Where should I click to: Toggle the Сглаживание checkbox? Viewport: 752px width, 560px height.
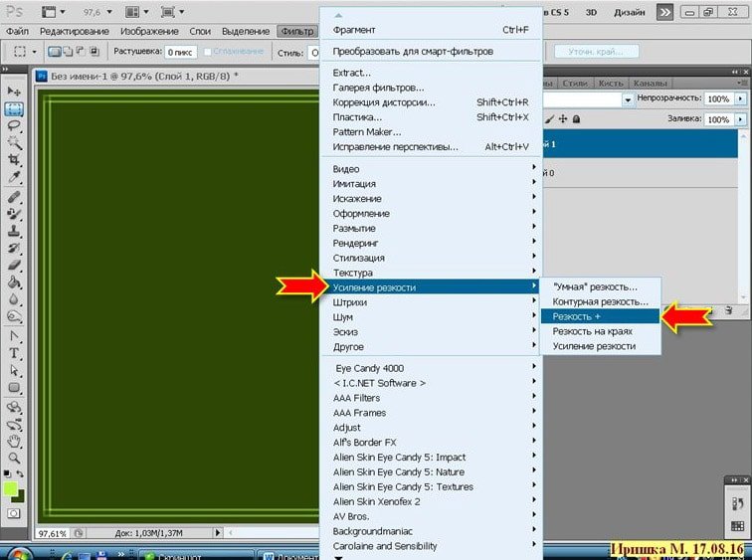(207, 52)
